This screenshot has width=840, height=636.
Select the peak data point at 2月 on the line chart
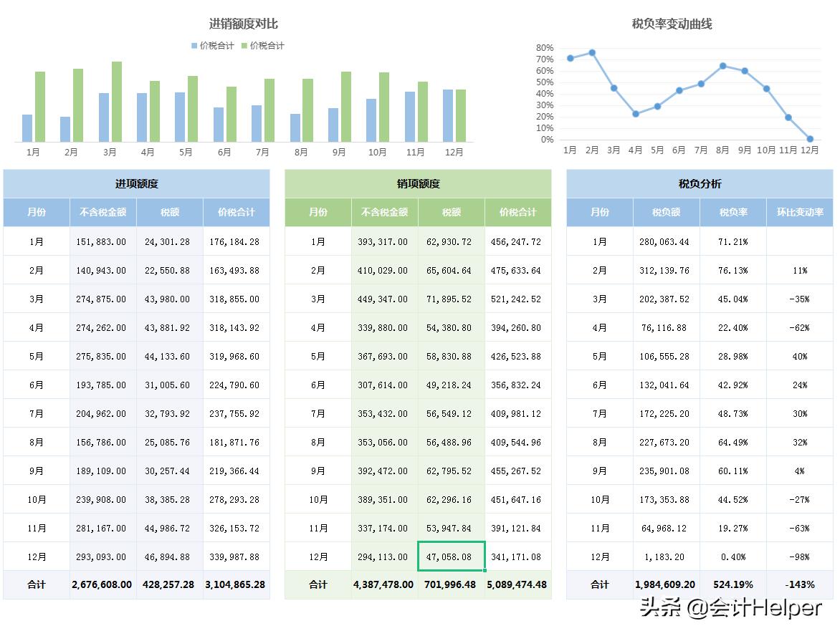(593, 52)
